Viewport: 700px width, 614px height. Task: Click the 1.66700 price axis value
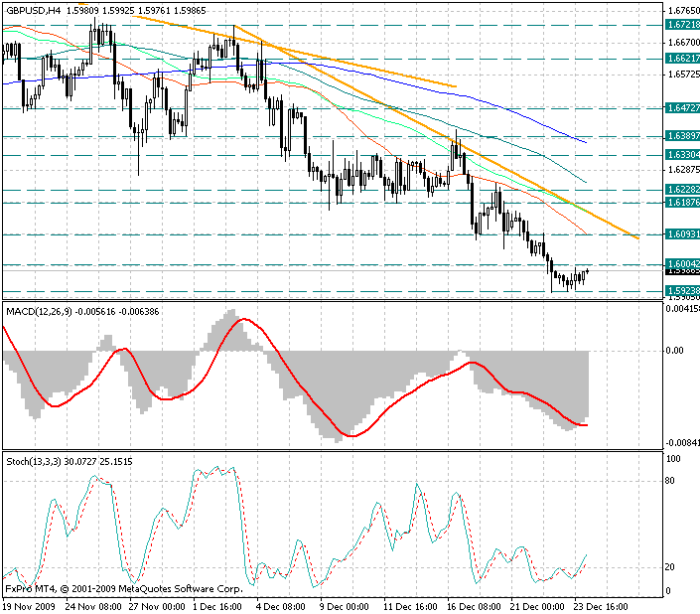point(684,43)
